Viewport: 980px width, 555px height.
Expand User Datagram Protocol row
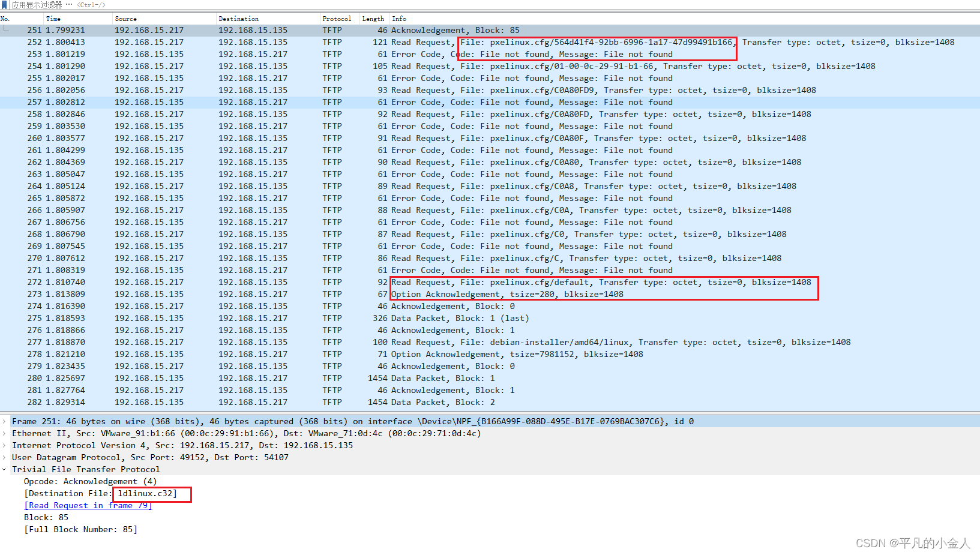[5, 457]
